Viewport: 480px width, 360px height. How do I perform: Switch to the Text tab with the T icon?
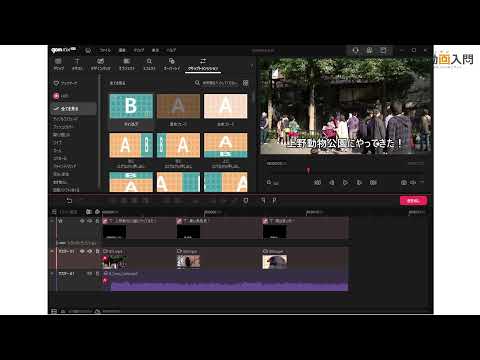[77, 64]
